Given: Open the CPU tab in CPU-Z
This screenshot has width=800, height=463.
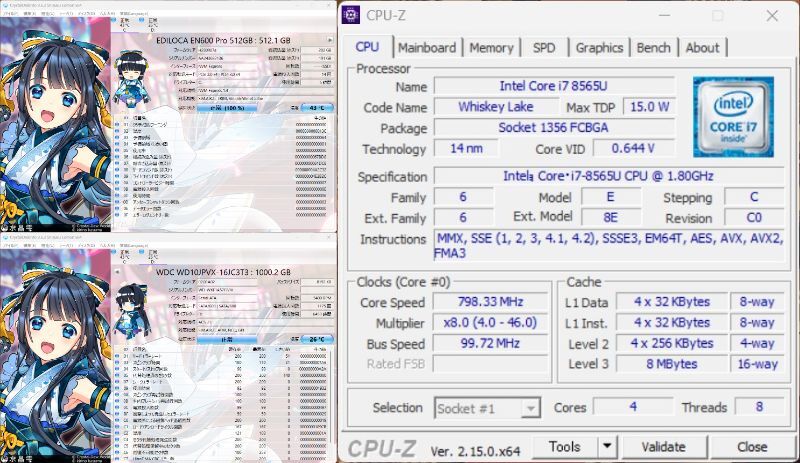Looking at the screenshot, I should pos(367,47).
